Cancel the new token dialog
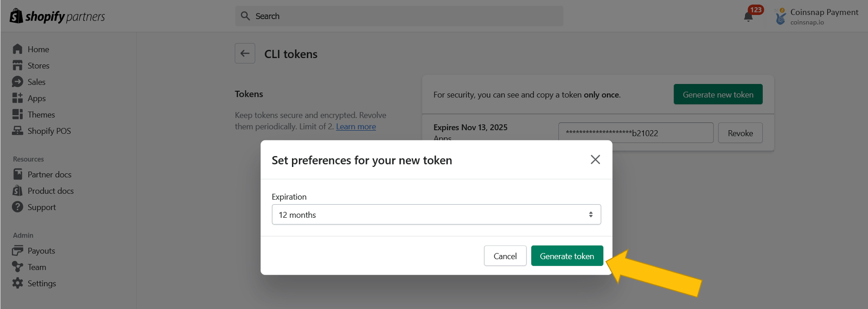868x309 pixels. pos(505,256)
